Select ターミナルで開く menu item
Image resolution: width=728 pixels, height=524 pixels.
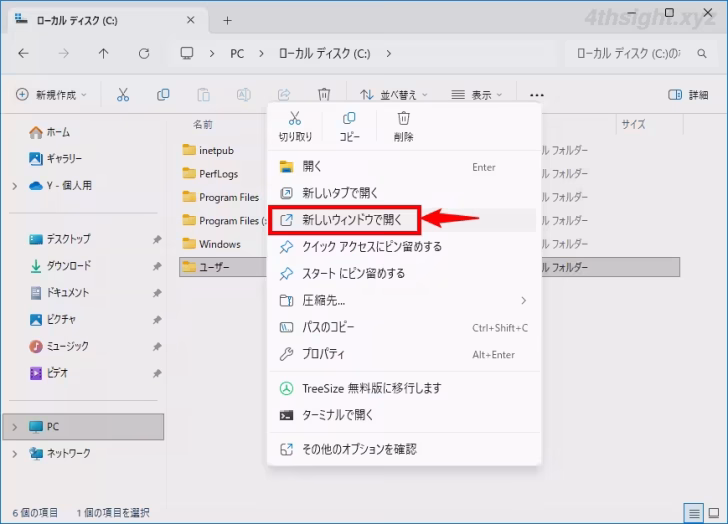pos(402,415)
